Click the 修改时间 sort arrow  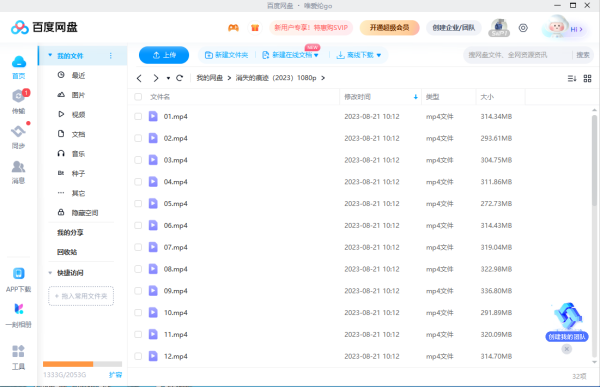[416, 97]
